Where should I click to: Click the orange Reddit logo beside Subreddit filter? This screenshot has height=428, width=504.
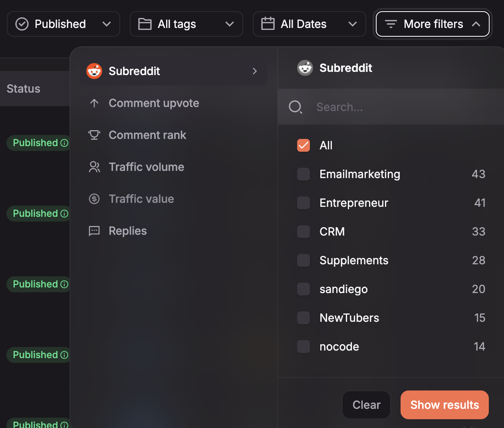(x=94, y=71)
